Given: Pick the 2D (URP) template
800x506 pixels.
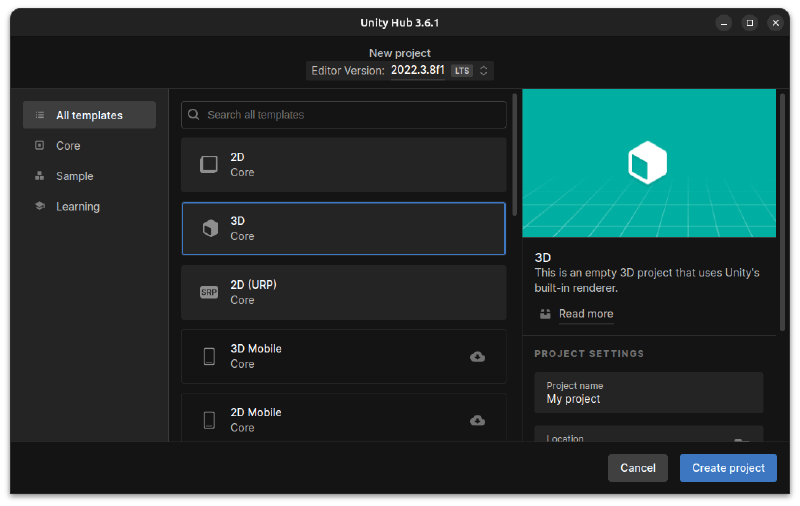Looking at the screenshot, I should tap(343, 292).
